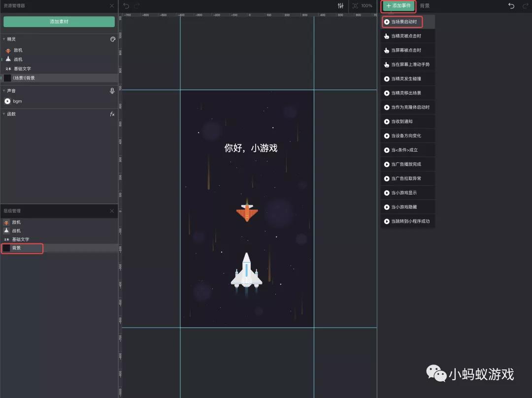532x398 pixels.
Task: Open the 100% zoom dropdown
Action: [x=366, y=6]
